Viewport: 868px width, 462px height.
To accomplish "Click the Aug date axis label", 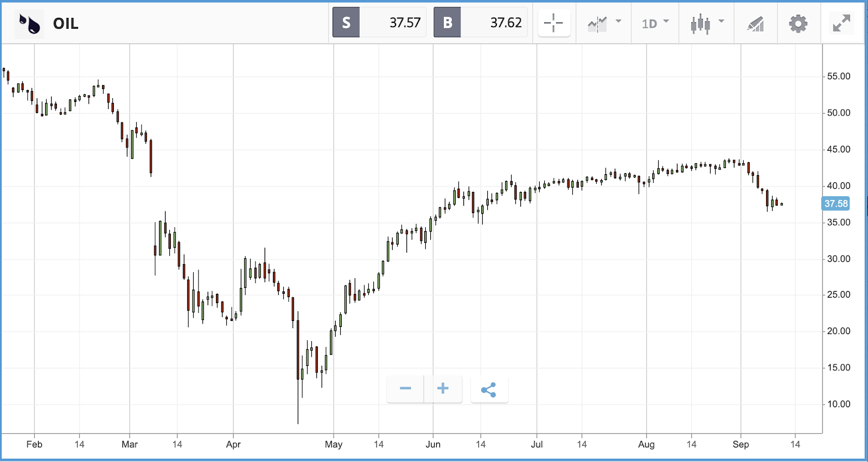I will point(646,444).
